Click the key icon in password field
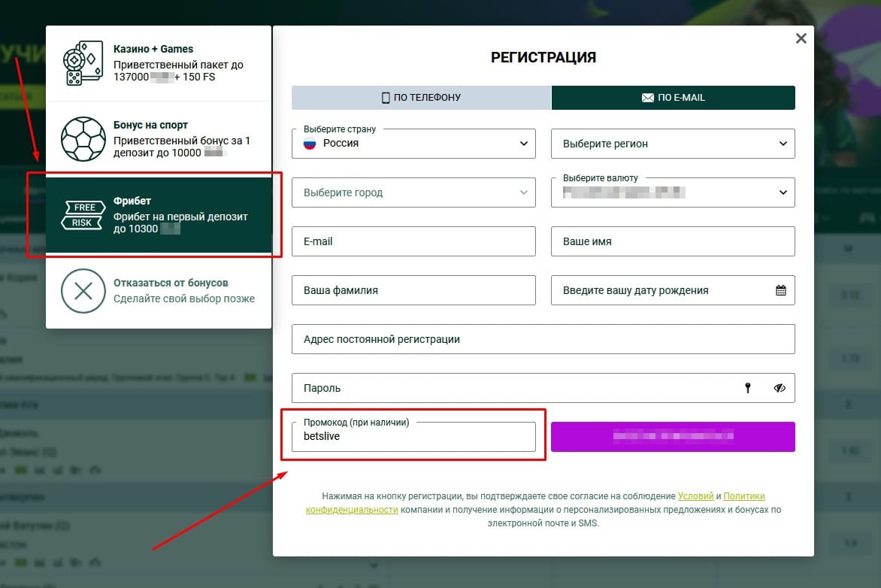881x588 pixels. coord(748,388)
